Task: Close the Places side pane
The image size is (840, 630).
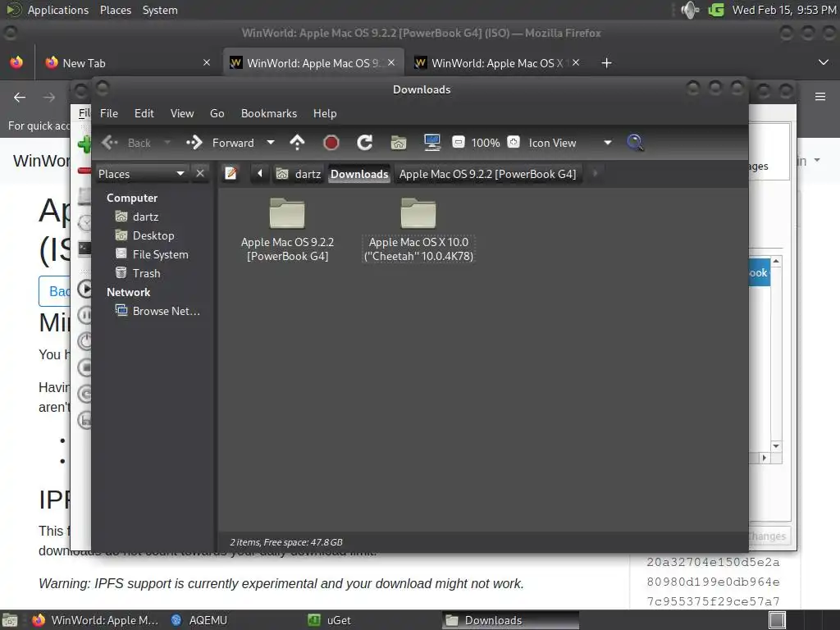Action: 200,174
